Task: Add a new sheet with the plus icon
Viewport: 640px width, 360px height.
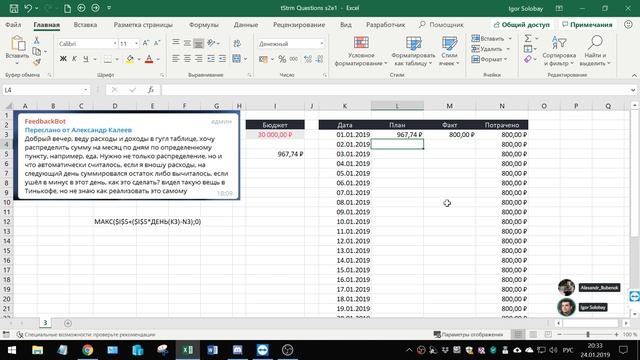Action: click(68, 323)
